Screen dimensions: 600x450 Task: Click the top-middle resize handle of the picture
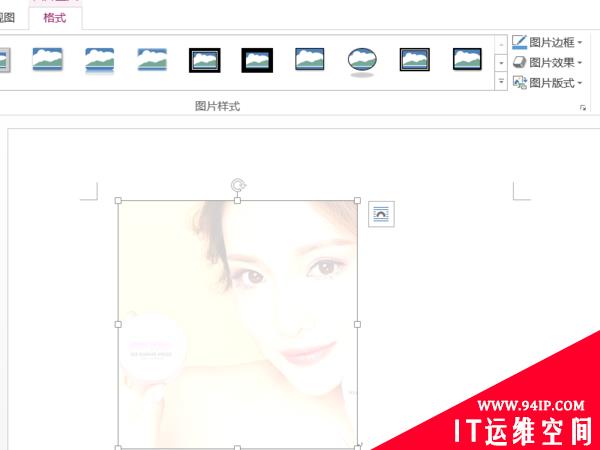238,201
